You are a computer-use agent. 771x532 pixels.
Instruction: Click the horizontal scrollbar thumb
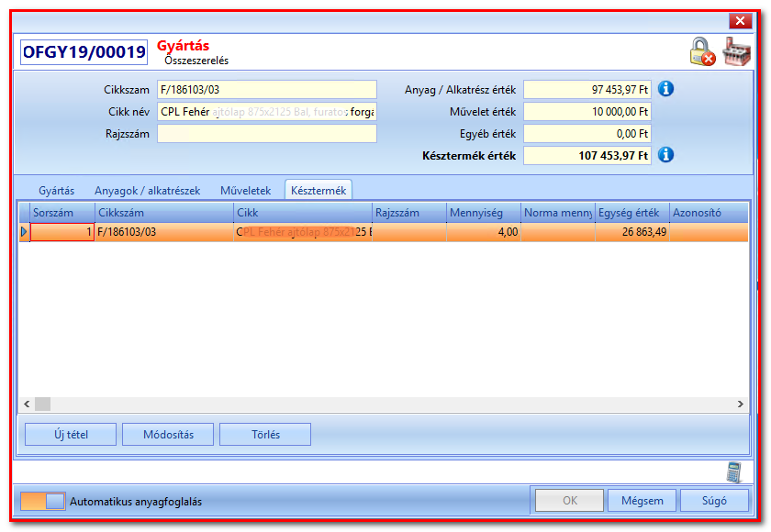(x=43, y=404)
